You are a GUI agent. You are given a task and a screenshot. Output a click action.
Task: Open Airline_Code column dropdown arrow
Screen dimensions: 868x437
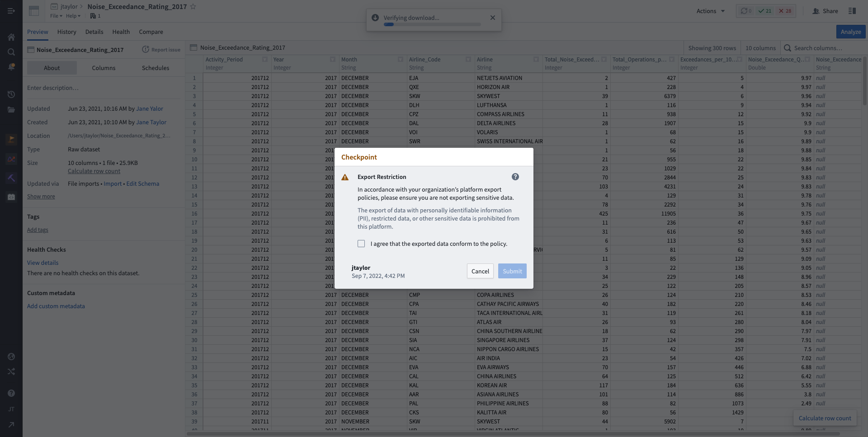468,59
